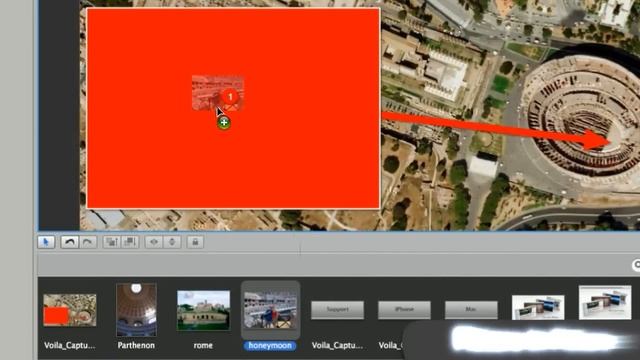Select product boxes thumbnail beside Mac thumbnail
This screenshot has height=360, width=640.
tap(538, 307)
